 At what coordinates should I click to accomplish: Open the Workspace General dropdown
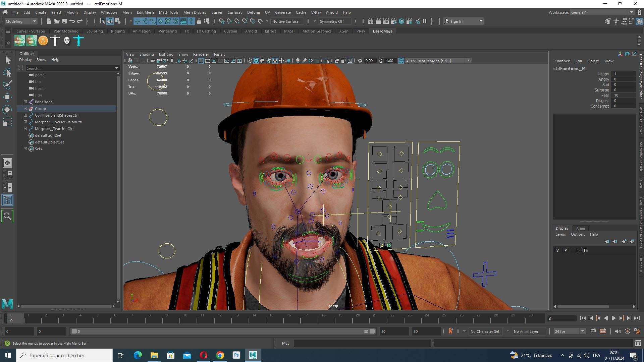point(602,12)
